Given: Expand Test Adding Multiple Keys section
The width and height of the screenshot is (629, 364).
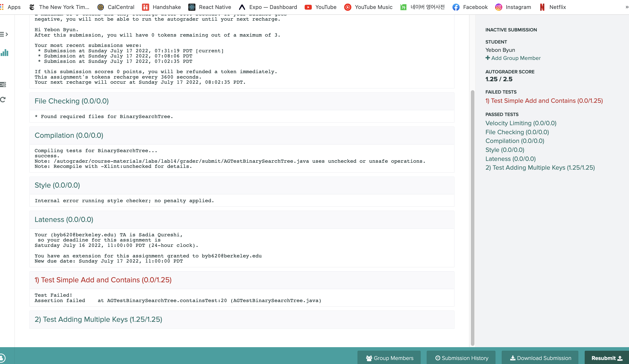Looking at the screenshot, I should tap(98, 319).
